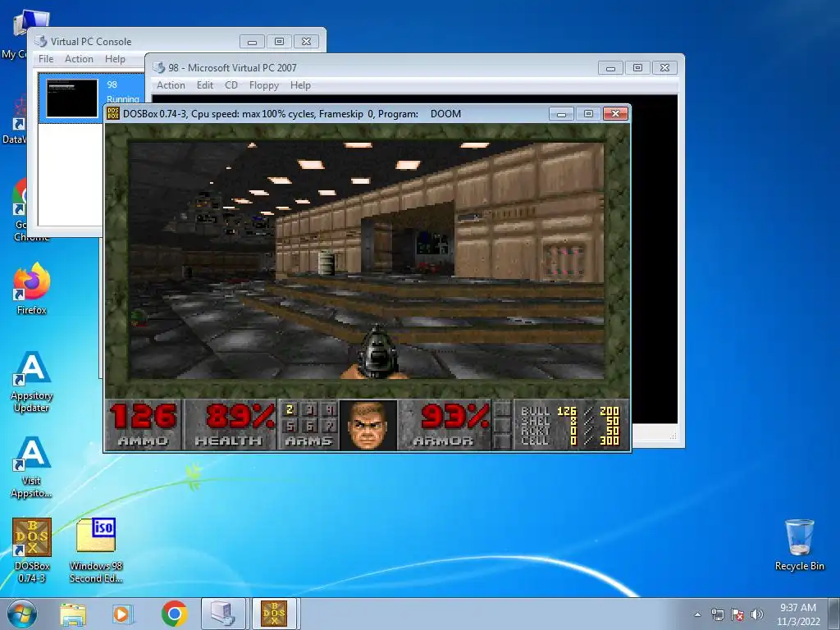Click the CELL ammo row in DOOM
Screen dimensions: 840x630
(x=570, y=441)
